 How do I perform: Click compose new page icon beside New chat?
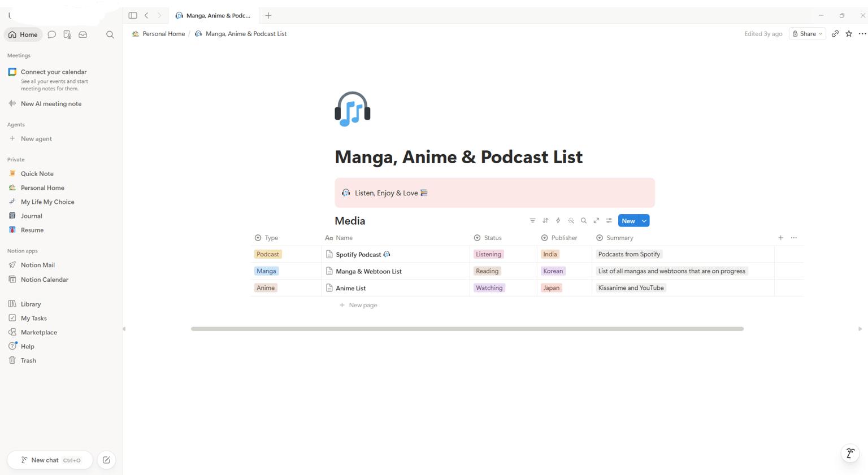[106, 460]
